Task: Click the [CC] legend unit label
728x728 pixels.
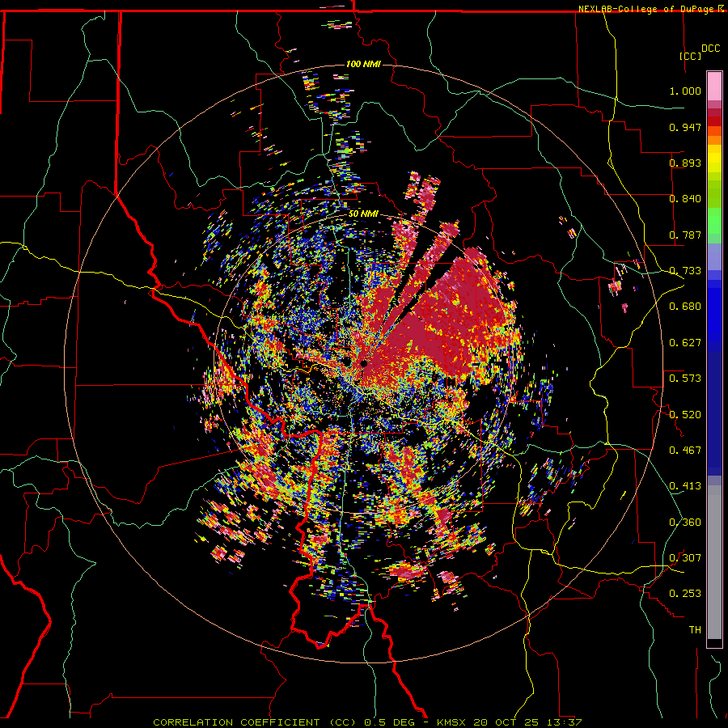Action: click(x=690, y=56)
